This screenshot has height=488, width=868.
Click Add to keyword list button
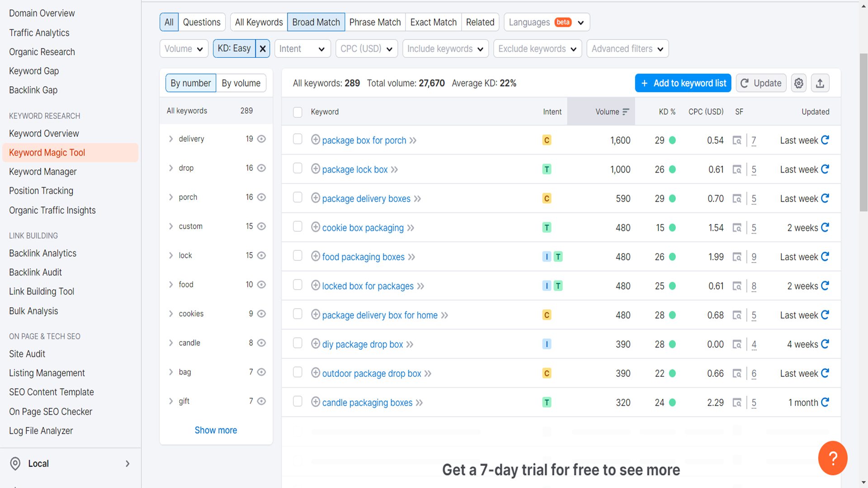683,83
